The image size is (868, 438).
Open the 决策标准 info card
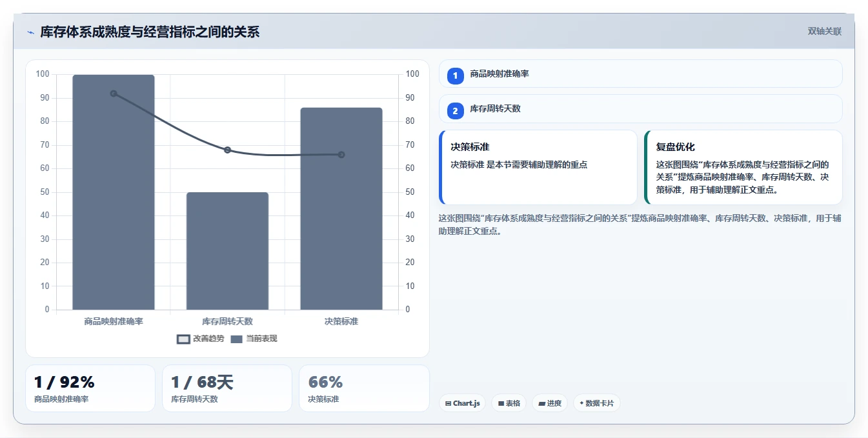point(538,167)
